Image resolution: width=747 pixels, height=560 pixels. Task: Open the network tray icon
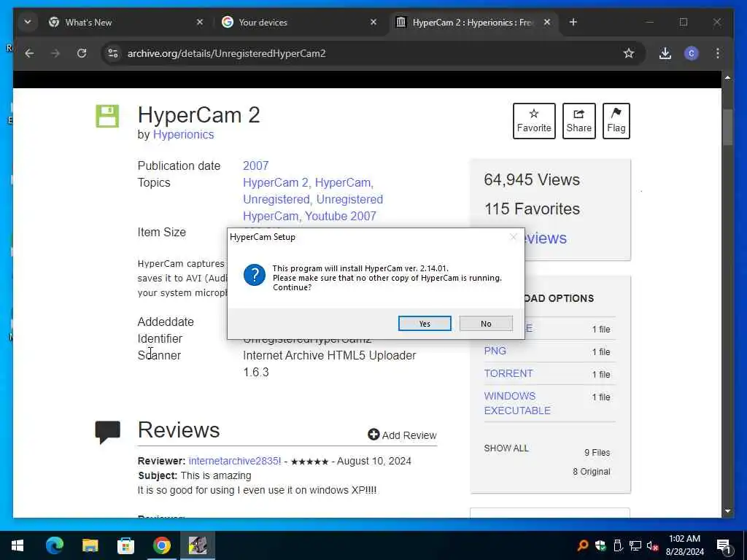(635, 545)
